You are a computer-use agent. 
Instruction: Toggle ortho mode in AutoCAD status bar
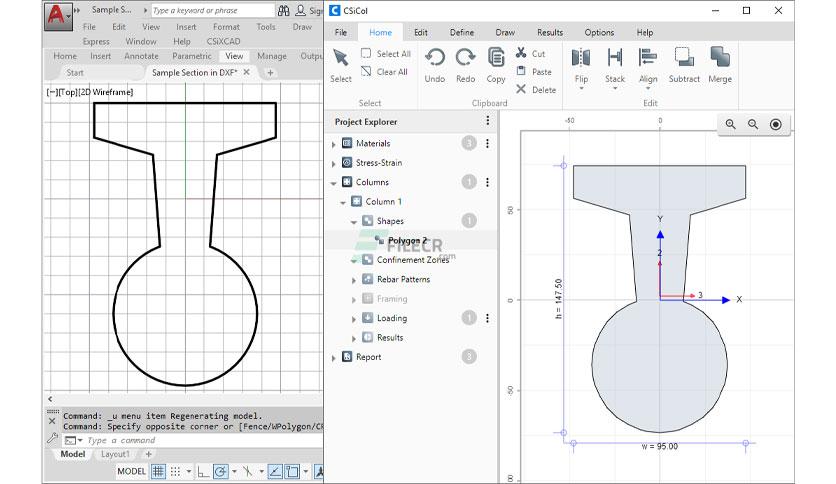(203, 471)
